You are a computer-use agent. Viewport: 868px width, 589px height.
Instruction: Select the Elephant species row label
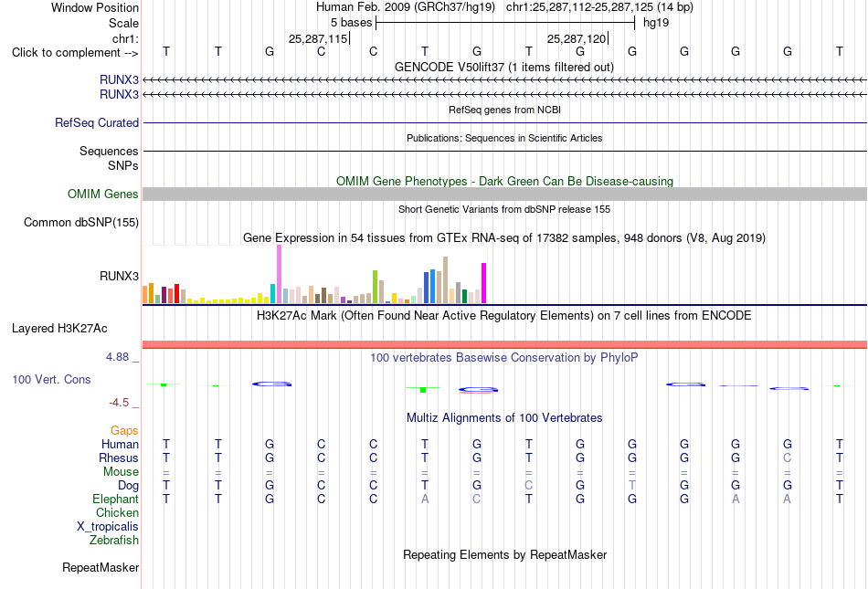(x=116, y=499)
